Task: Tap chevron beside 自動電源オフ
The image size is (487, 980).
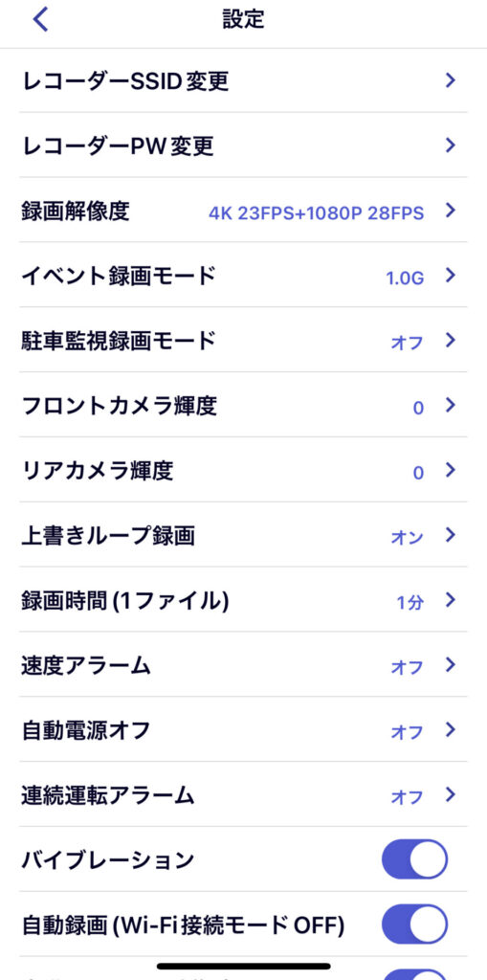Action: point(450,729)
